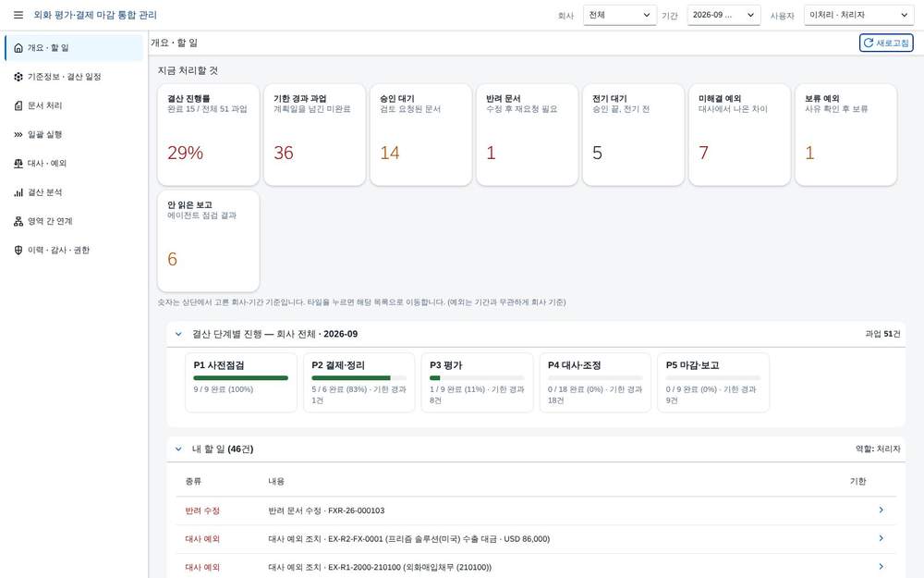Toggle the hamburger navigation menu icon

(x=18, y=15)
